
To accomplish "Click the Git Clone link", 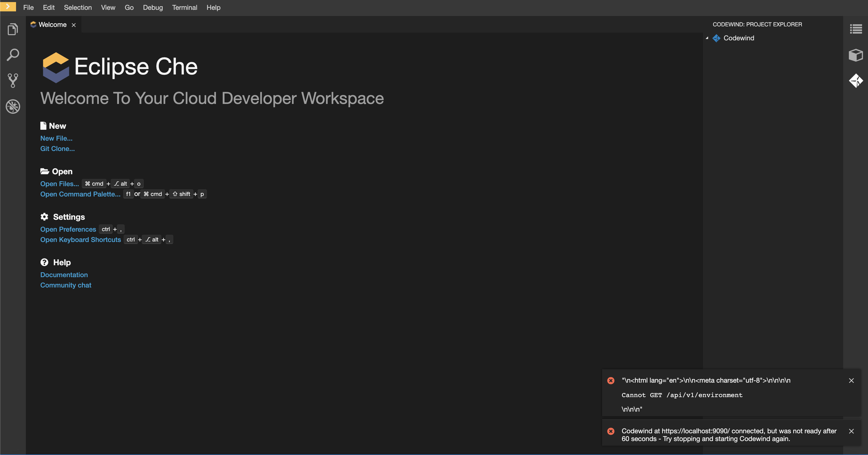I will pyautogui.click(x=57, y=149).
